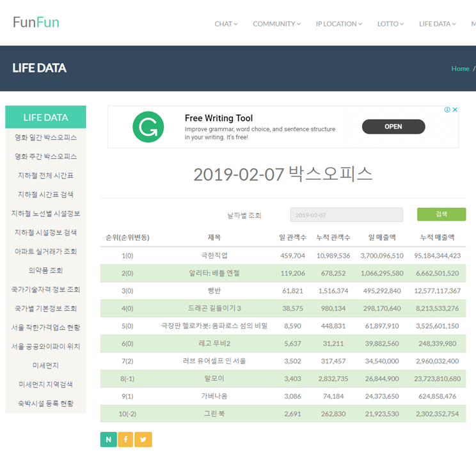Viewport: 476px width, 476px height.
Task: Open 아파트 실거래가 조회 sidebar link
Action: tap(45, 251)
